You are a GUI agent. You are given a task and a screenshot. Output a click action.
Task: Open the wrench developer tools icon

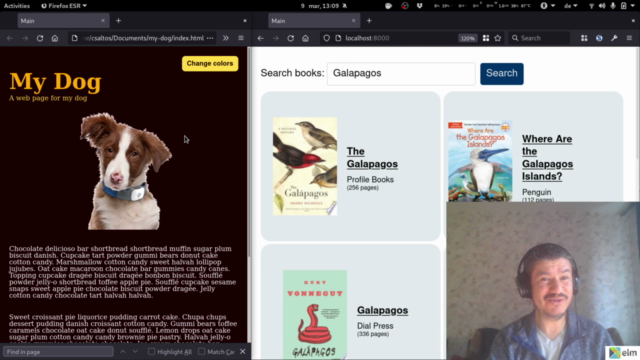(x=614, y=38)
